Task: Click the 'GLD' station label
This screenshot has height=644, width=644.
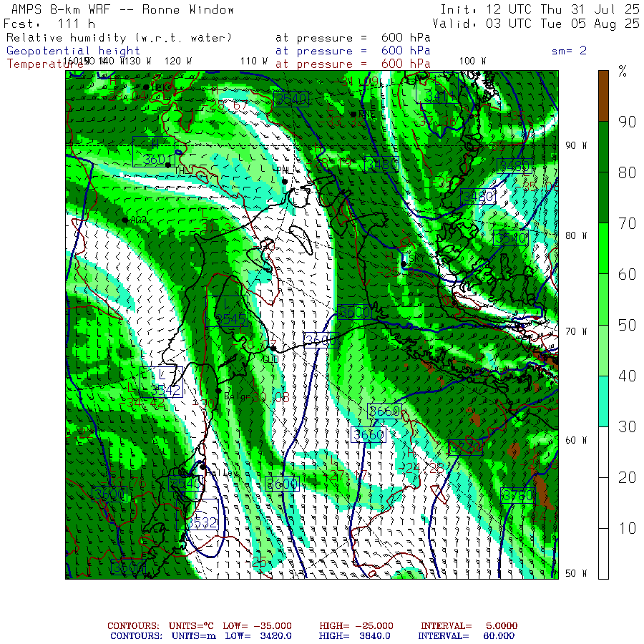Action: (x=270, y=360)
